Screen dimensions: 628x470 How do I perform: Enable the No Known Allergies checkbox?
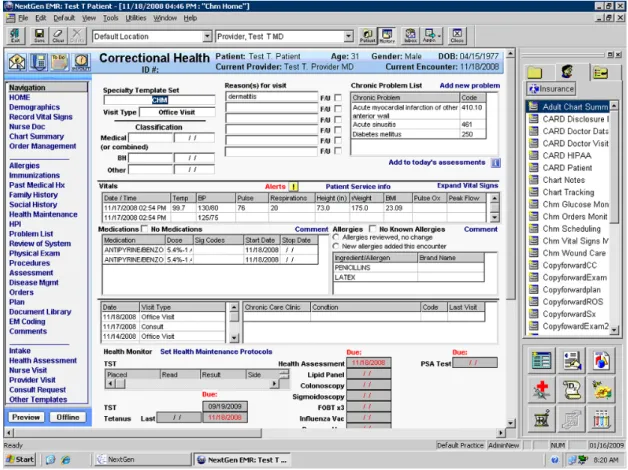(x=372, y=229)
